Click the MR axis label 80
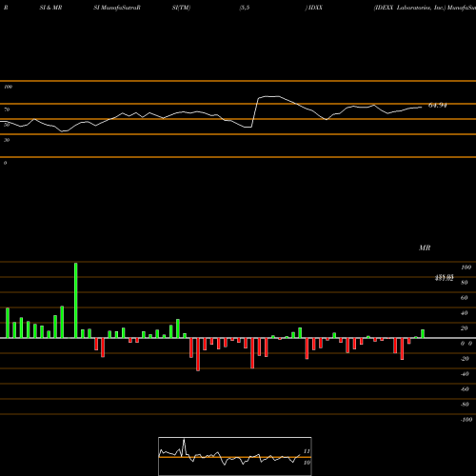 465,283
